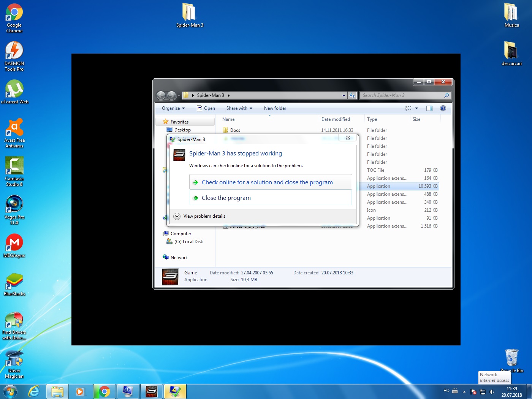Open Explorer help question mark icon
This screenshot has width=532, height=399.
(x=443, y=108)
